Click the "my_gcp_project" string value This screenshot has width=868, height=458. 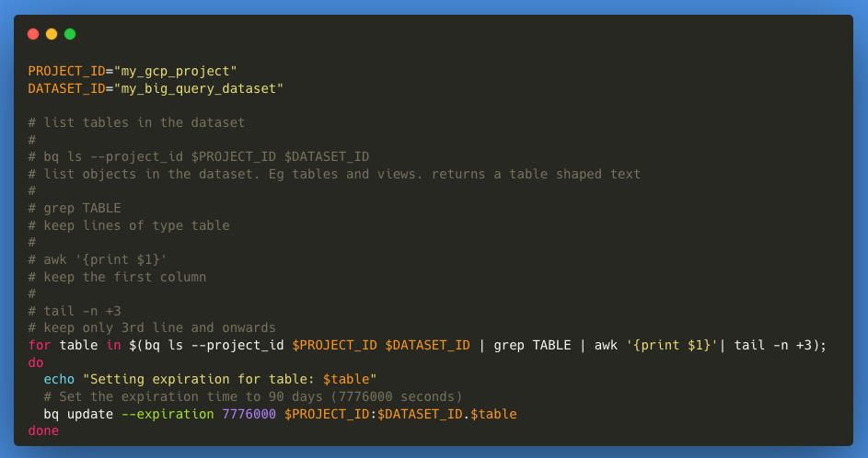tap(176, 72)
